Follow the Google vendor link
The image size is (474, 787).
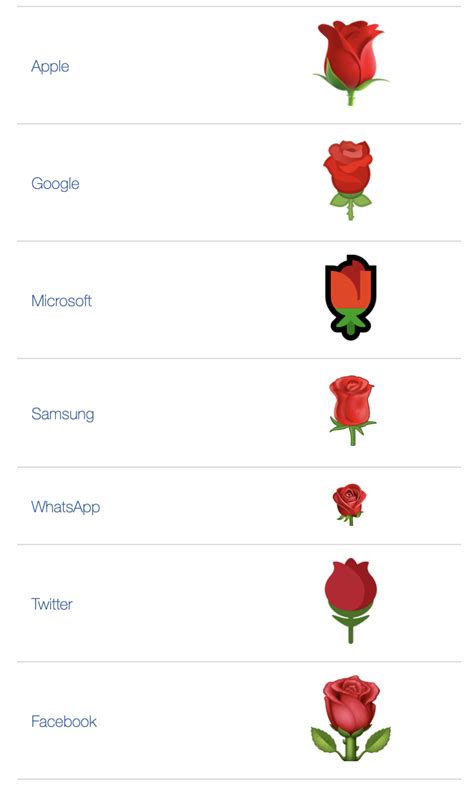(55, 184)
